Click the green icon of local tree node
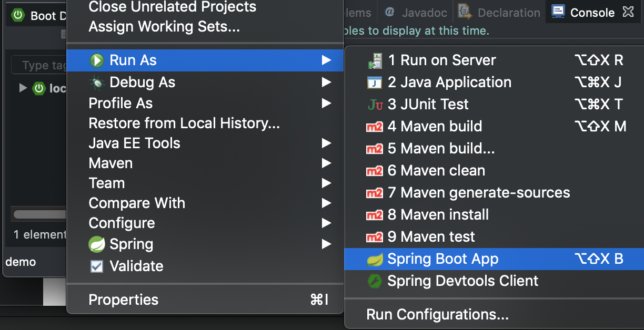This screenshot has height=330, width=644. (39, 88)
